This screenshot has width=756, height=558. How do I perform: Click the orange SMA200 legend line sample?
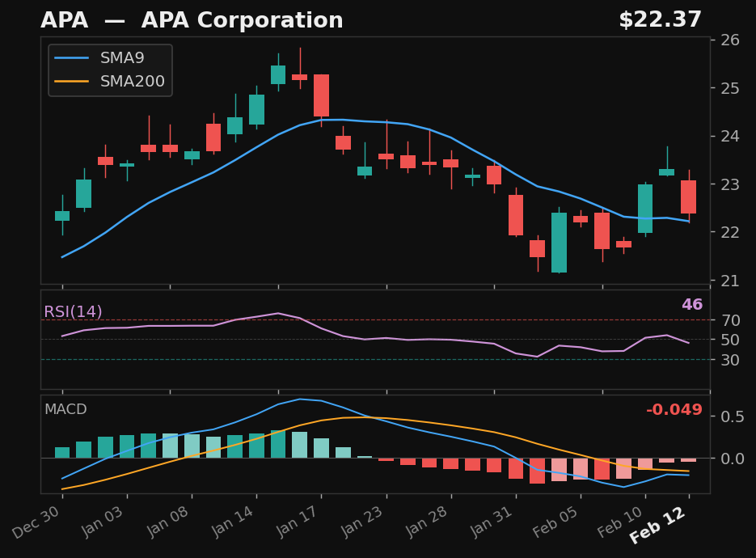[x=72, y=81]
